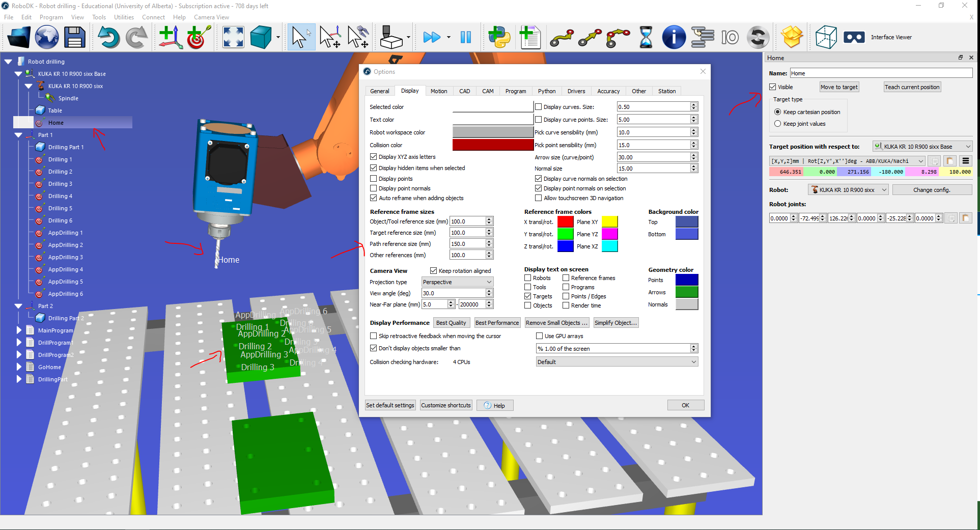Click the hourglass pause instruction icon
The image size is (980, 530).
click(x=646, y=37)
